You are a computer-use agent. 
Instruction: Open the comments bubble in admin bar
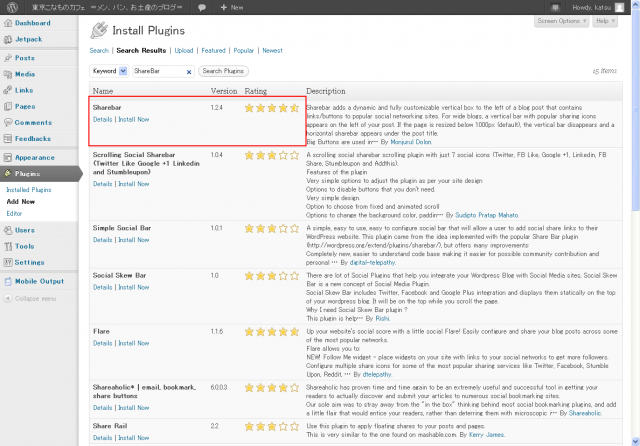click(x=202, y=7)
